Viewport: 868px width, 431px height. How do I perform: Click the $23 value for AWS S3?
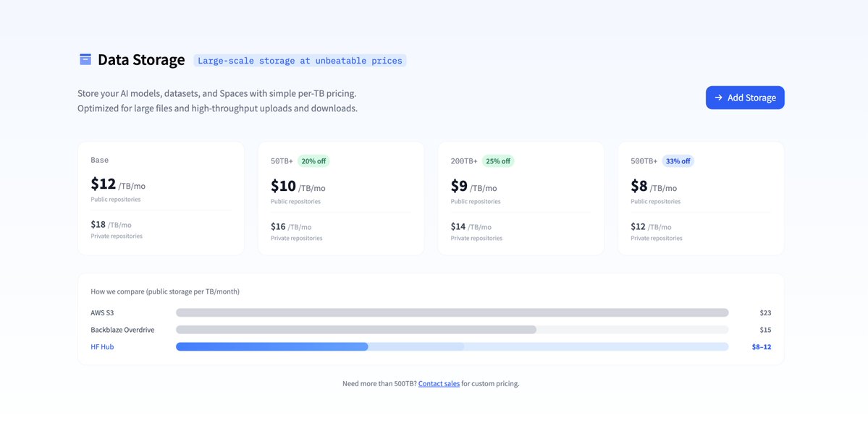pos(765,312)
